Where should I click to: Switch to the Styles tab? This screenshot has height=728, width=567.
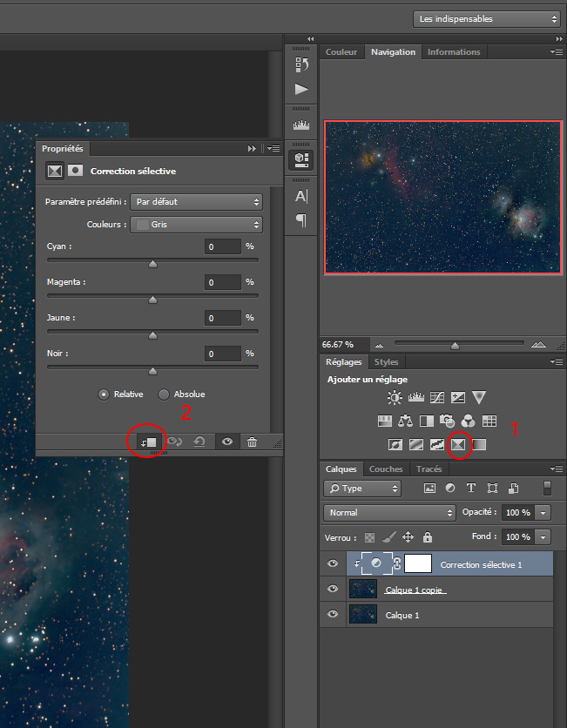[x=387, y=361]
